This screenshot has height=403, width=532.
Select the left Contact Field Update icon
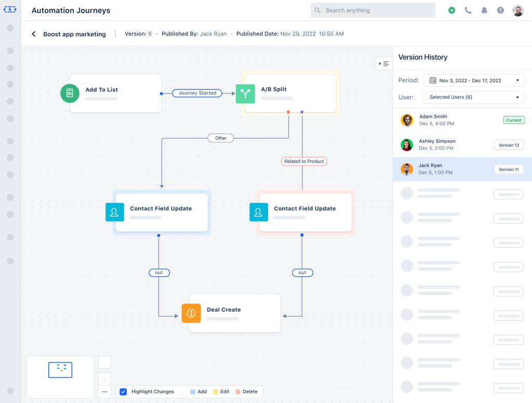point(115,212)
